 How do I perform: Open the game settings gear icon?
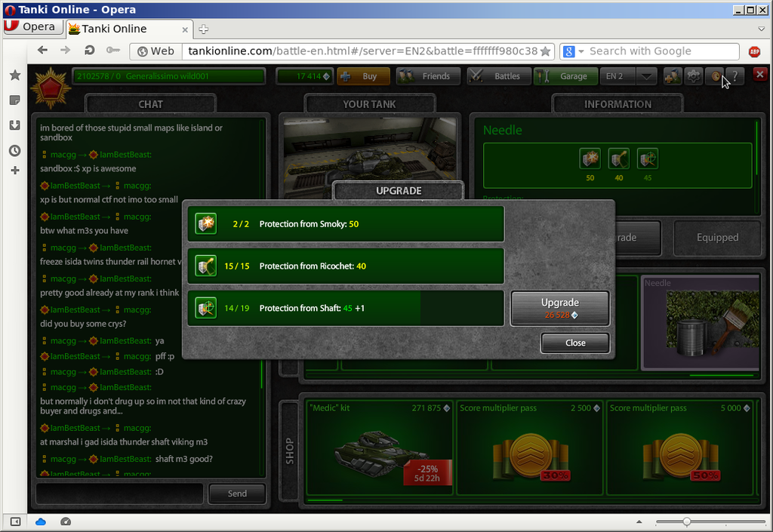click(693, 76)
